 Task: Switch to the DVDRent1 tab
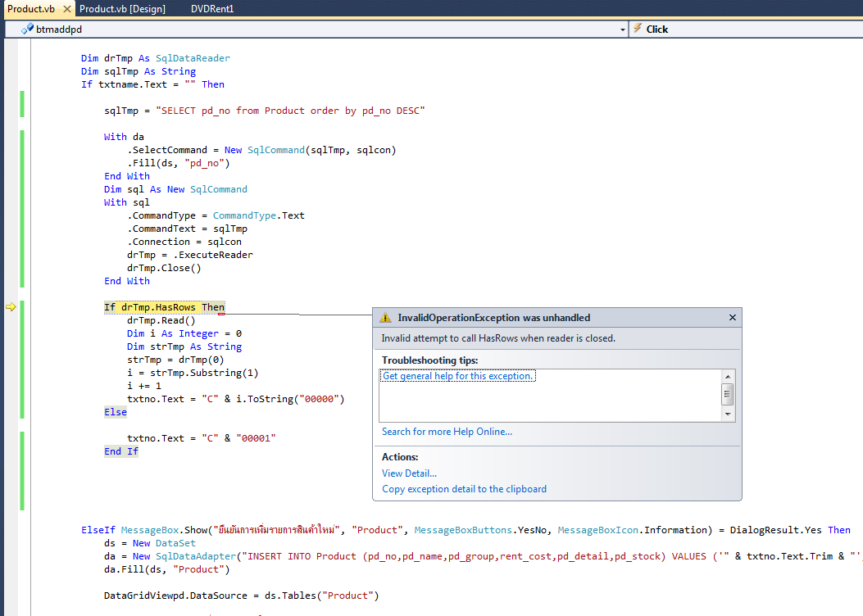[x=212, y=9]
